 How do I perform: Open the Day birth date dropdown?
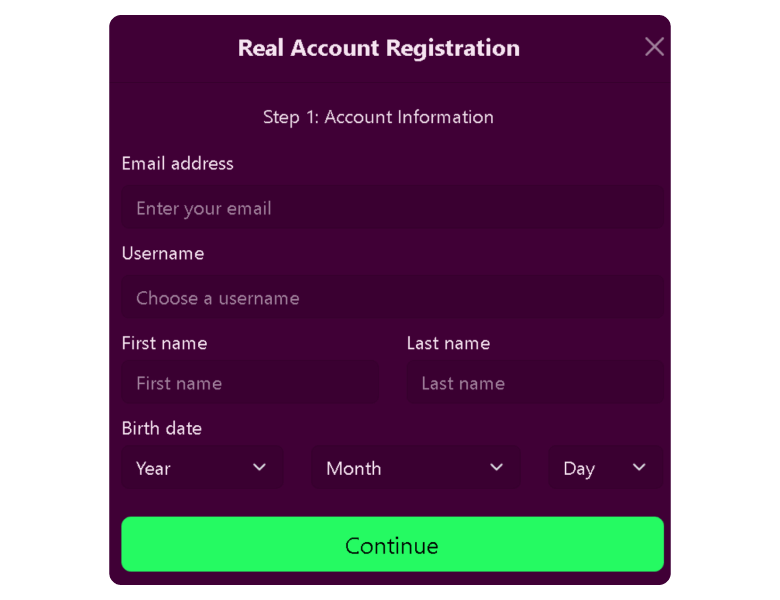(x=604, y=468)
